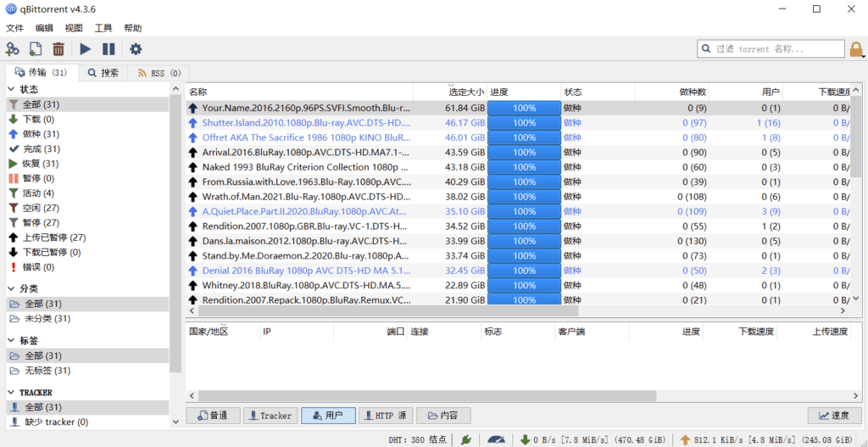Click the delete torrent trash icon
This screenshot has height=447, width=868.
(x=58, y=49)
